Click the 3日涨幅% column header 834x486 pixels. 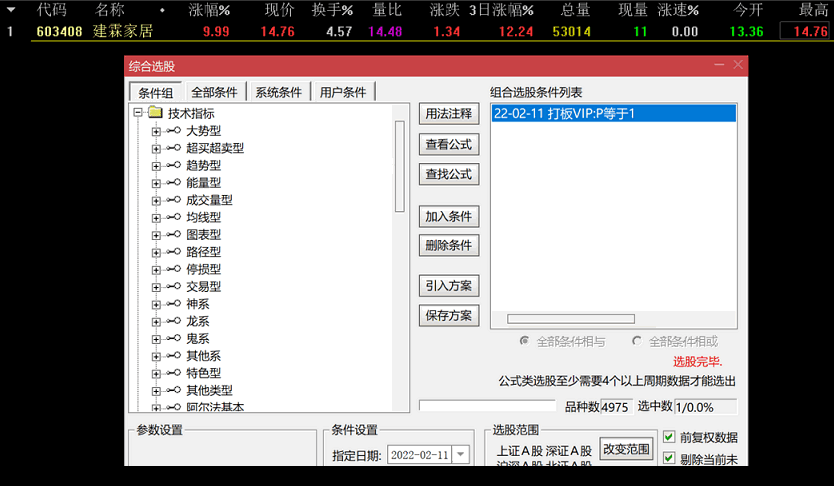point(501,10)
